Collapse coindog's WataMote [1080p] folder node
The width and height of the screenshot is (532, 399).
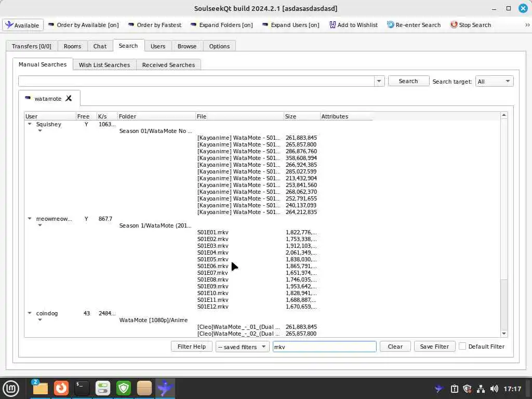point(39,320)
